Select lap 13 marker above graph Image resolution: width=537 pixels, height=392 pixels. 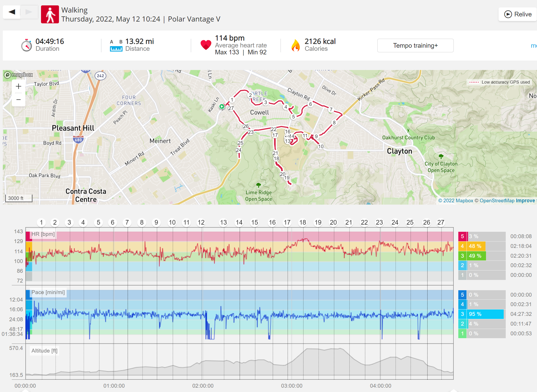coord(223,222)
